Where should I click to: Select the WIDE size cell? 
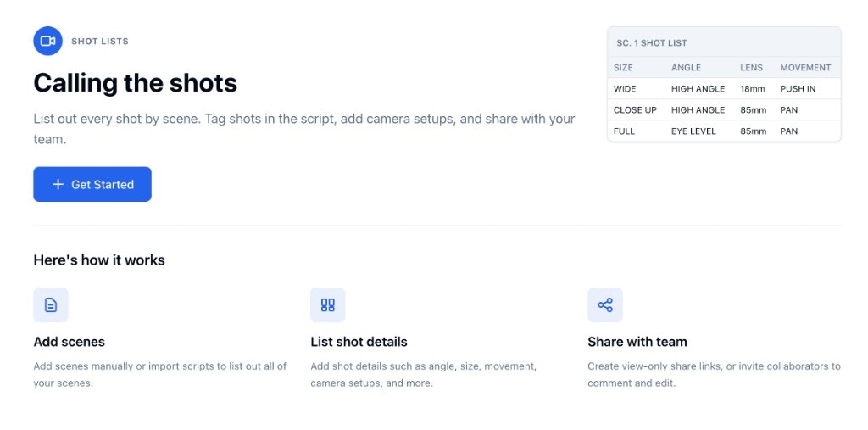[625, 89]
